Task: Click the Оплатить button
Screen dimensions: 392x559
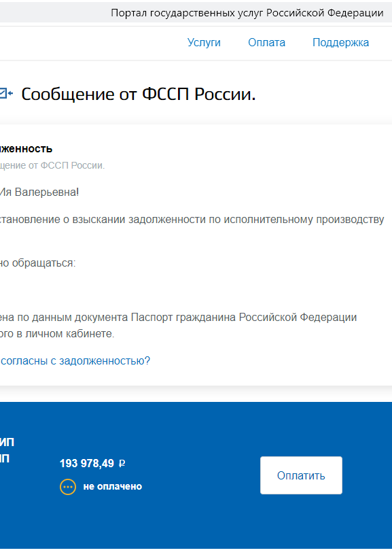Action: 301,475
